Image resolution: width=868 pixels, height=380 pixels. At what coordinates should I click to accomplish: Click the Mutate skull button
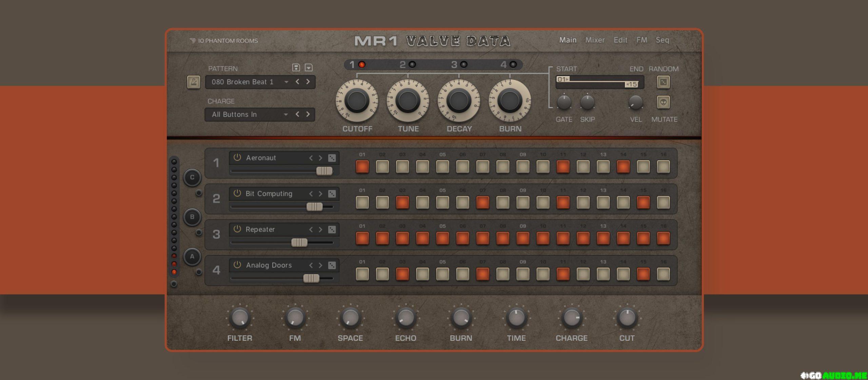tap(663, 102)
